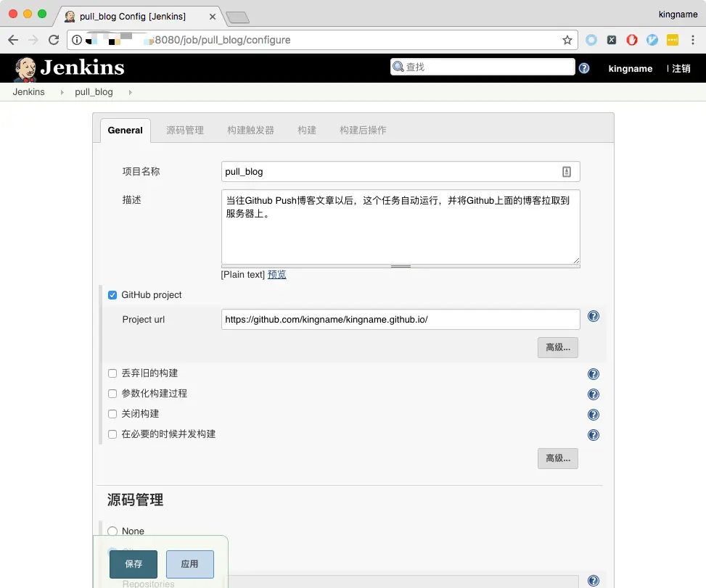Open new browser tab button
This screenshot has height=588, width=706.
(237, 17)
